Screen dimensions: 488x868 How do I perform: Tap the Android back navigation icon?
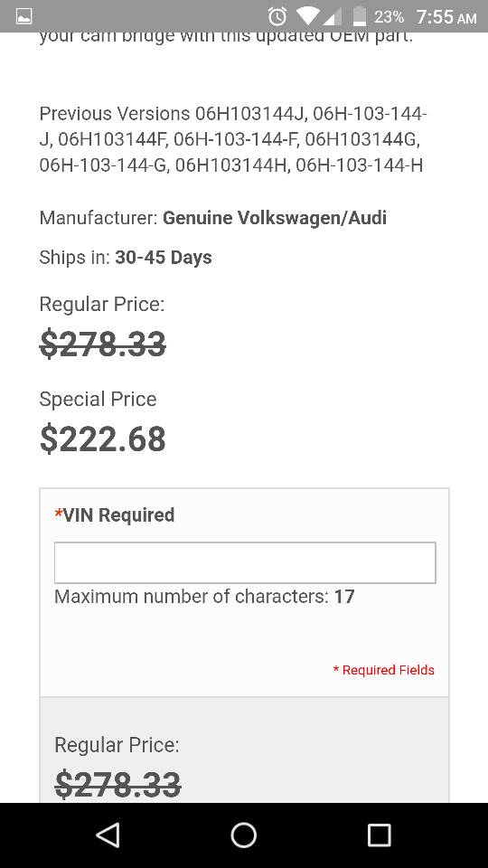tap(108, 835)
